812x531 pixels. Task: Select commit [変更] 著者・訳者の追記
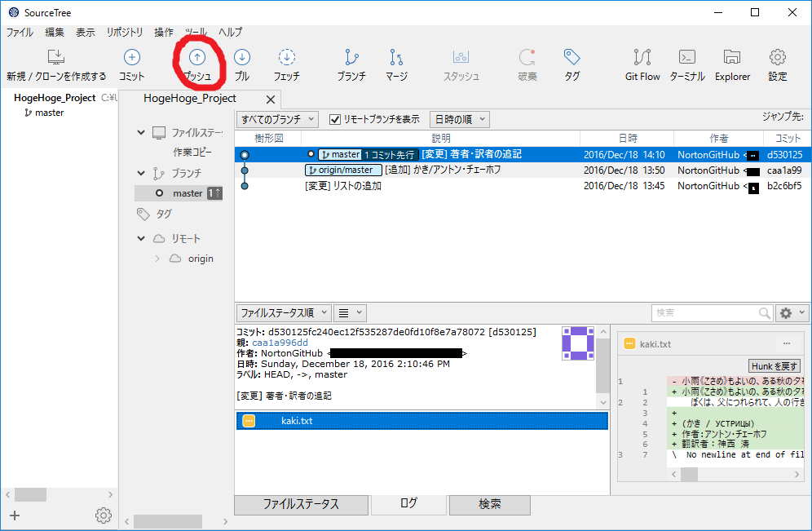(x=523, y=154)
